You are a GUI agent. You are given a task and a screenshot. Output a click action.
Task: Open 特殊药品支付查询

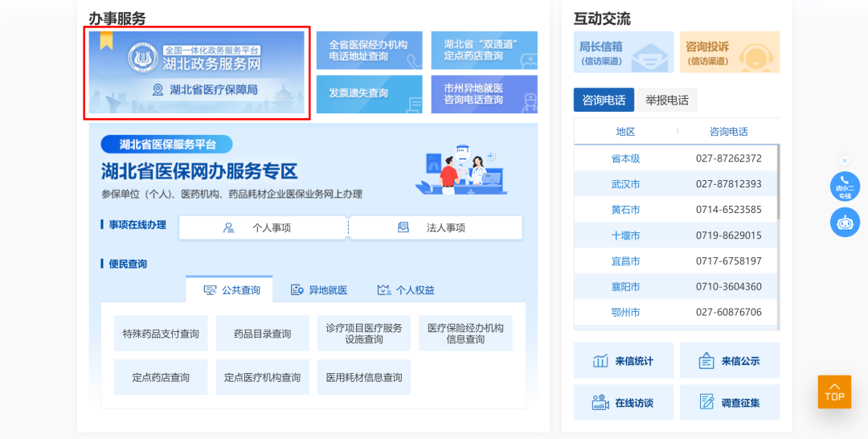(x=161, y=333)
